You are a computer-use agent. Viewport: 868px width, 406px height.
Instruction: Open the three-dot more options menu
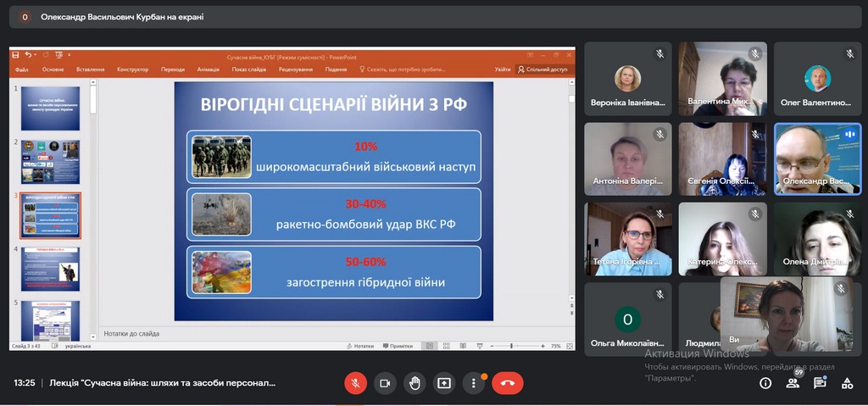[x=474, y=383]
